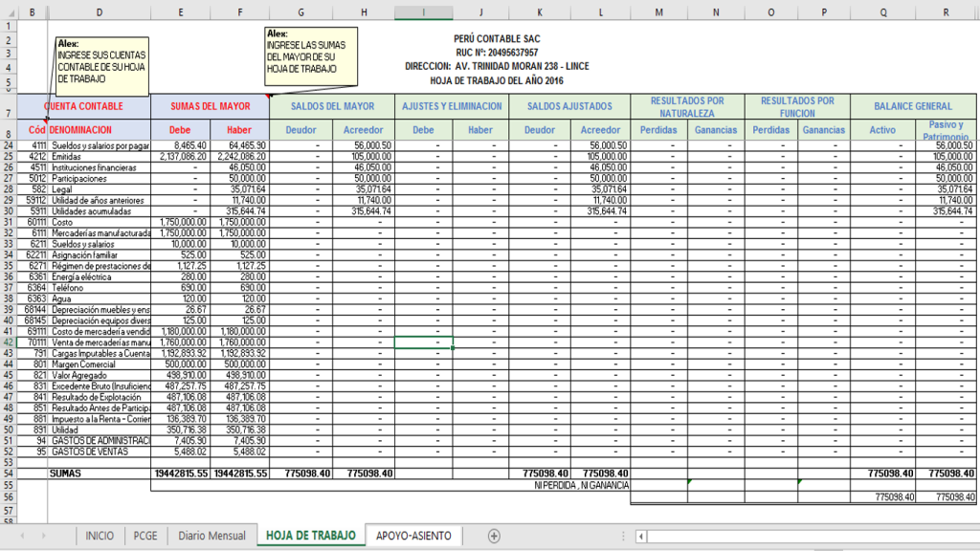Click the horizontal scrollbar track
Screen dimensions: 980x551
click(813, 537)
